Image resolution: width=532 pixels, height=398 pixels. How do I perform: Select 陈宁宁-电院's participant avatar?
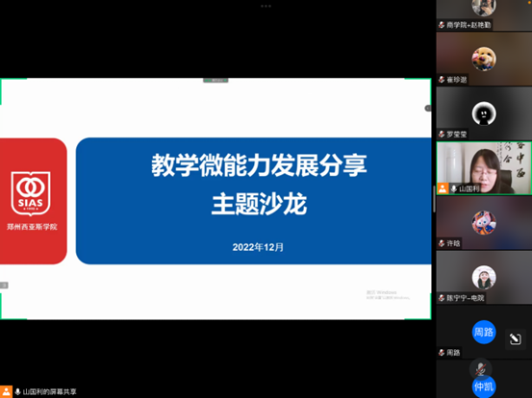(484, 277)
